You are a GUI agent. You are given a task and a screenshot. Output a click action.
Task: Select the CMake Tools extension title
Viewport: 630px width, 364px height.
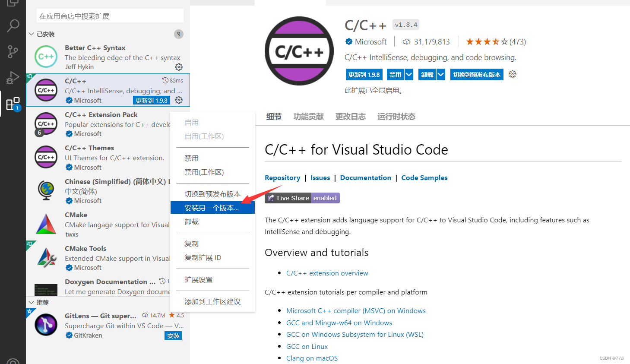coord(85,249)
